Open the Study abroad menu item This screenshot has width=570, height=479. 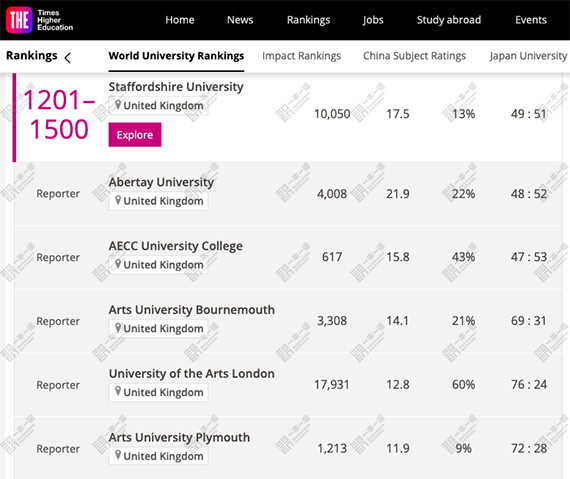(x=449, y=20)
